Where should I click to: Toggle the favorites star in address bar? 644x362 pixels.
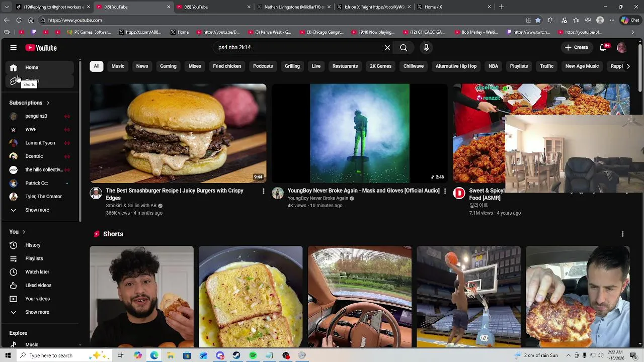coord(538,20)
